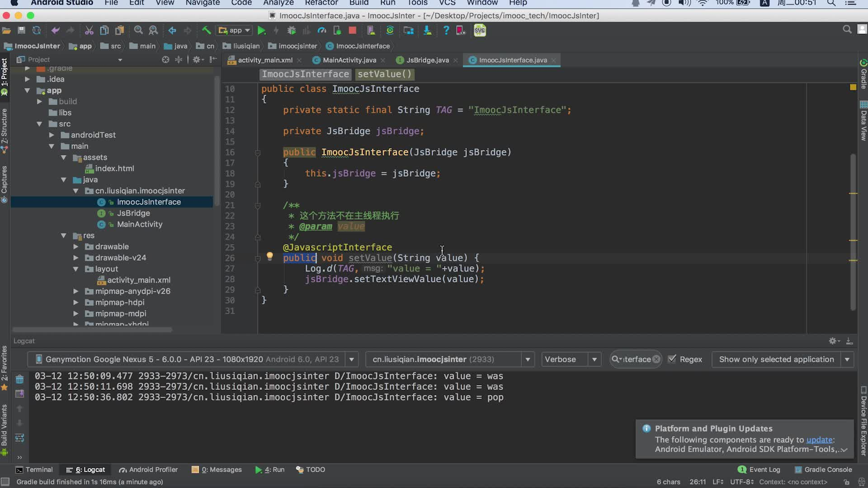Image resolution: width=868 pixels, height=488 pixels.
Task: Open the TODO tool window
Action: pyautogui.click(x=311, y=470)
